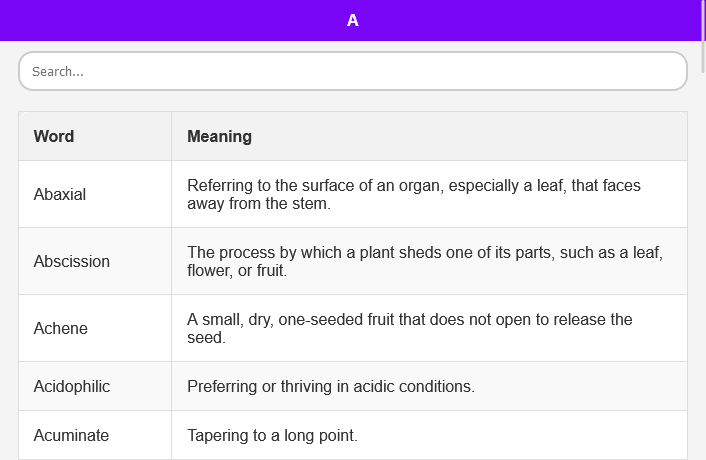Click the Word column header

(x=54, y=136)
